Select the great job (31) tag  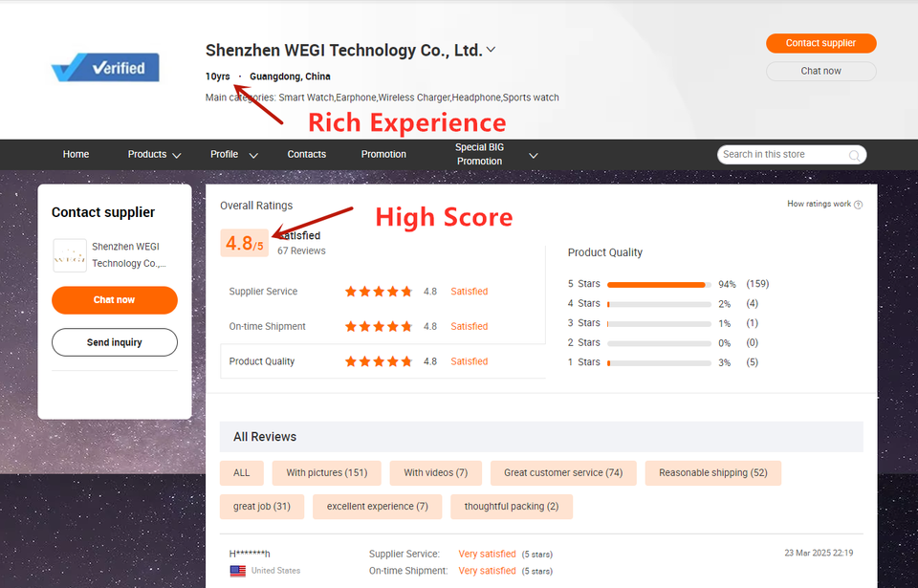pyautogui.click(x=262, y=507)
